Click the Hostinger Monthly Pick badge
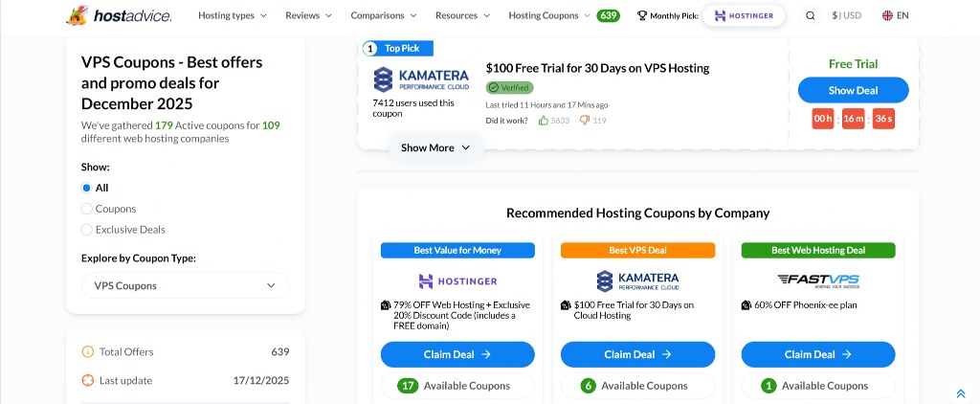This screenshot has width=980, height=404. [x=744, y=15]
